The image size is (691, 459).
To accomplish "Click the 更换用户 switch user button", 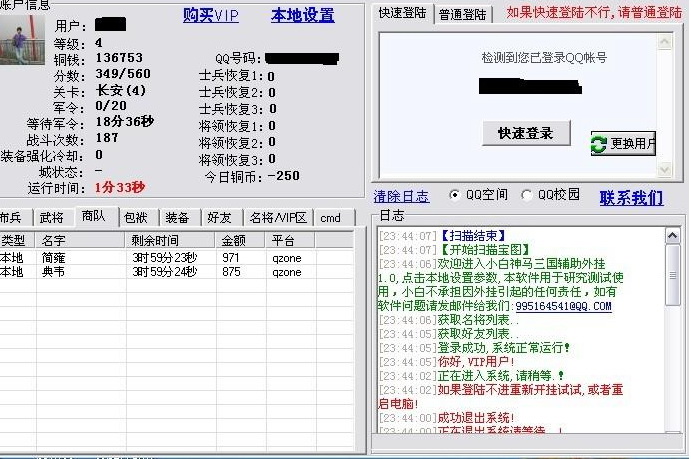I will coord(623,144).
